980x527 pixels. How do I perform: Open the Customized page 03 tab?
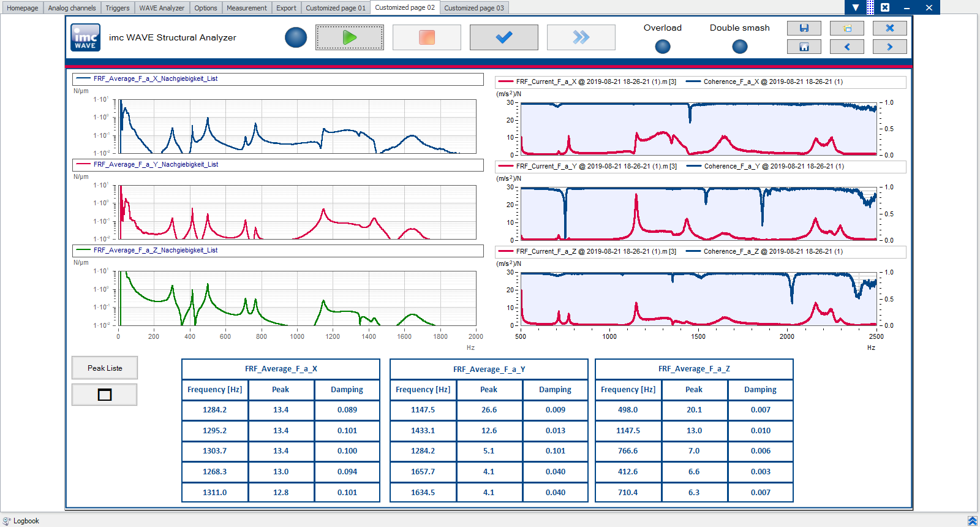(473, 8)
